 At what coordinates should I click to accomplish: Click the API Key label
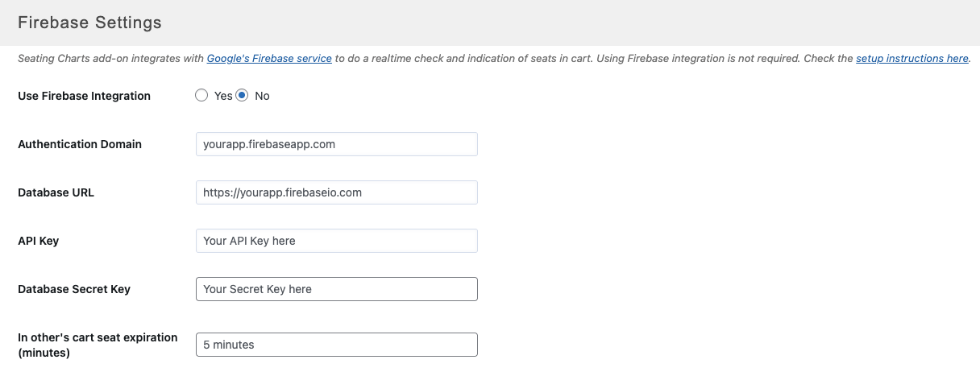(38, 241)
